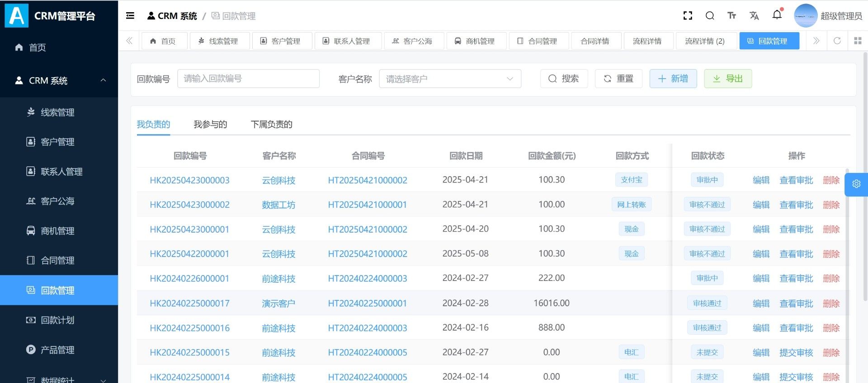The image size is (868, 383).
Task: Click the 导出 export button
Action: point(727,79)
